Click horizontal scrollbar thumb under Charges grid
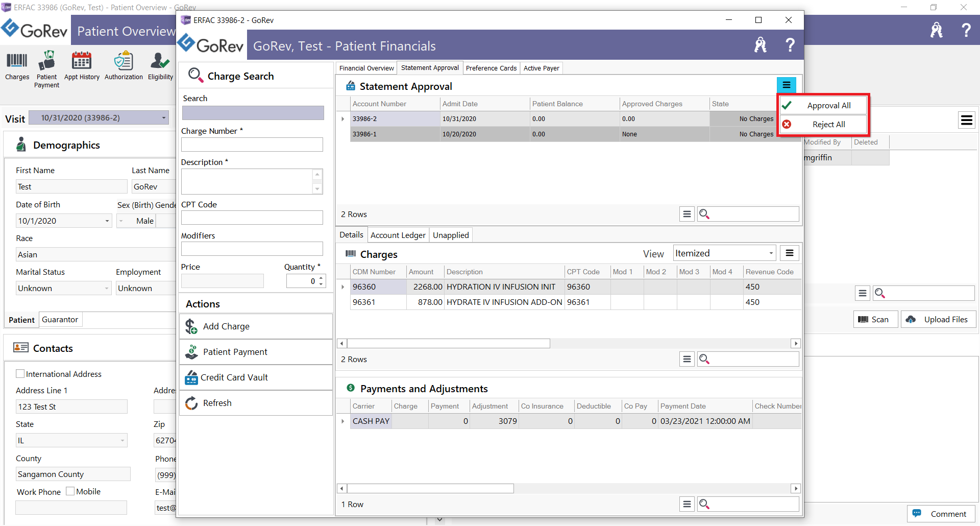 coord(448,344)
